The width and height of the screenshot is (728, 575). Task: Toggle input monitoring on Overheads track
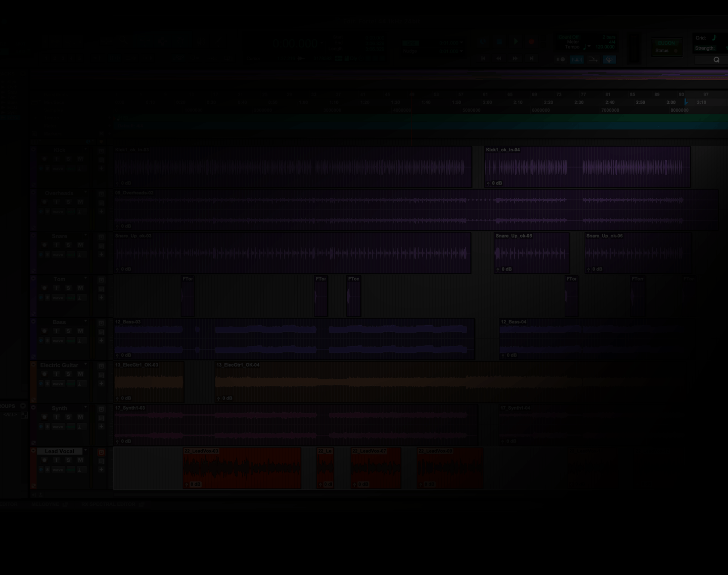[x=57, y=202]
